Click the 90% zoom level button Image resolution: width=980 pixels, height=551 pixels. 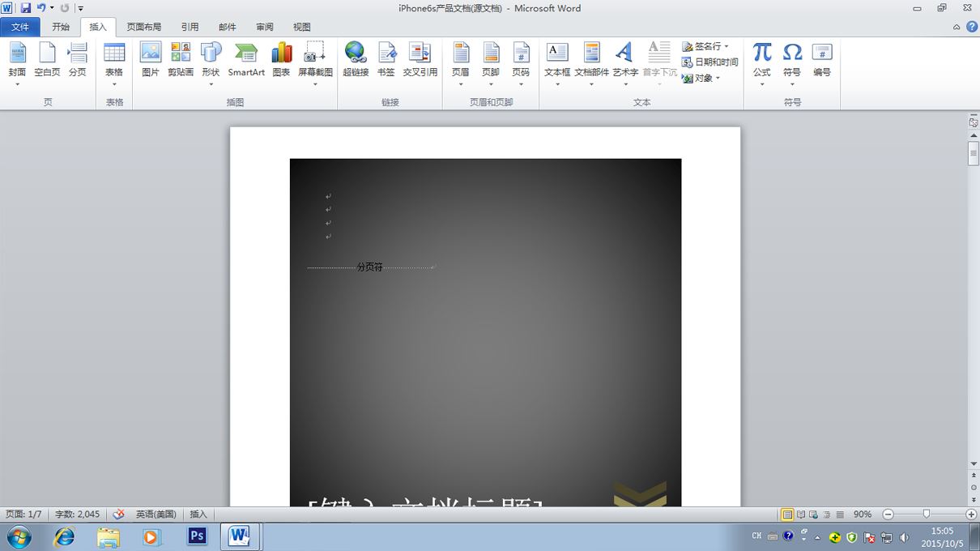863,515
